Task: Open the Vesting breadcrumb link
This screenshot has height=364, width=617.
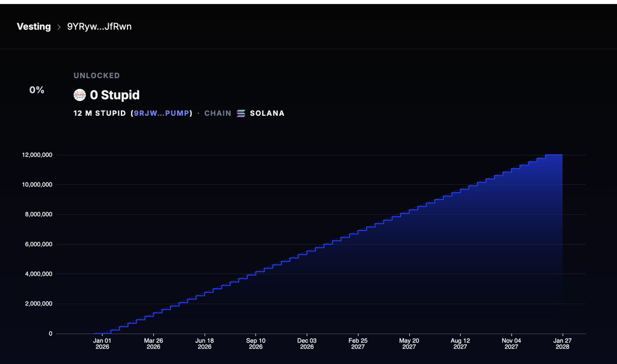Action: [x=34, y=27]
